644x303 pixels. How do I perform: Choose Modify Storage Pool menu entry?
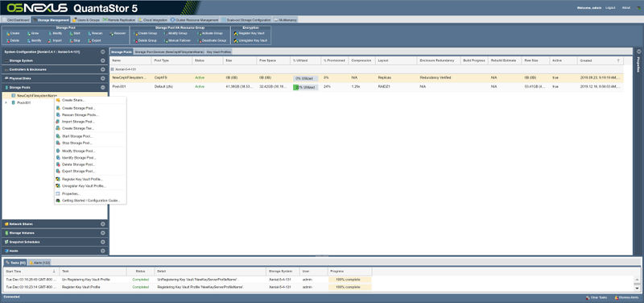point(90,151)
